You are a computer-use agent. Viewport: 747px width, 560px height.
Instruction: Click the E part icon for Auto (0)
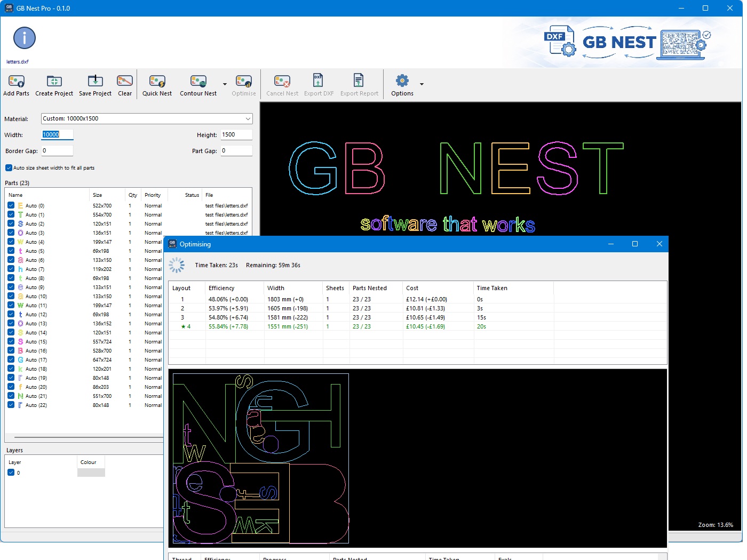coord(20,206)
